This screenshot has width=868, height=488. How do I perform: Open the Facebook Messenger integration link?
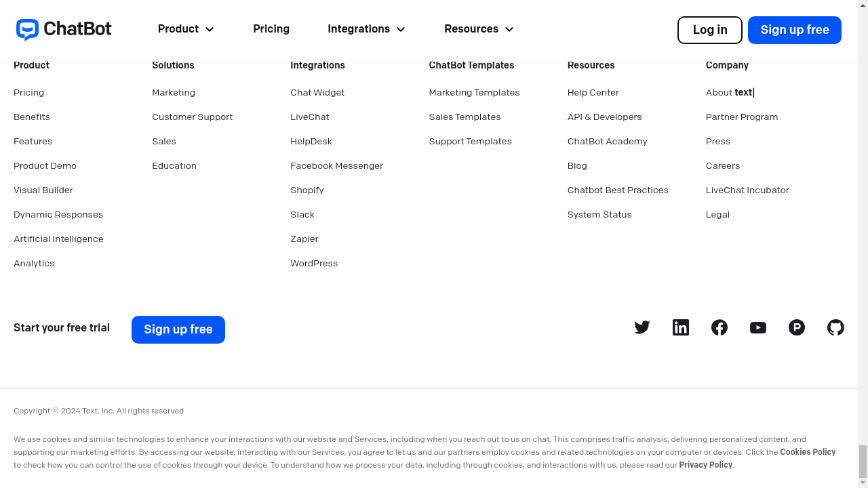(x=336, y=166)
